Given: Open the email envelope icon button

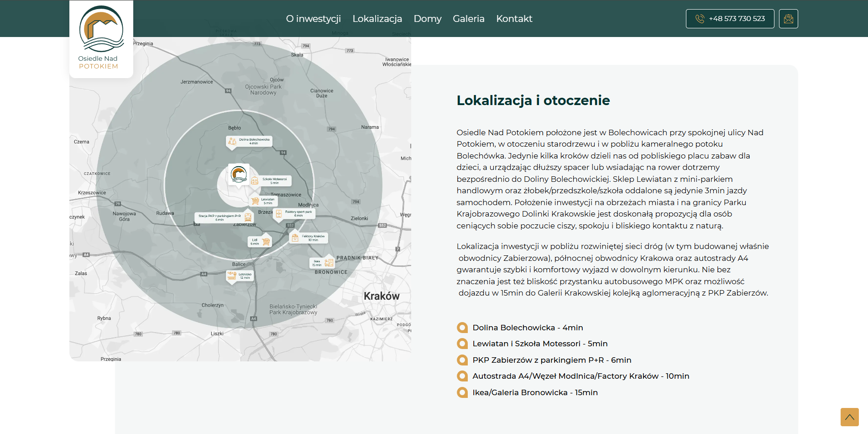Looking at the screenshot, I should tap(789, 19).
